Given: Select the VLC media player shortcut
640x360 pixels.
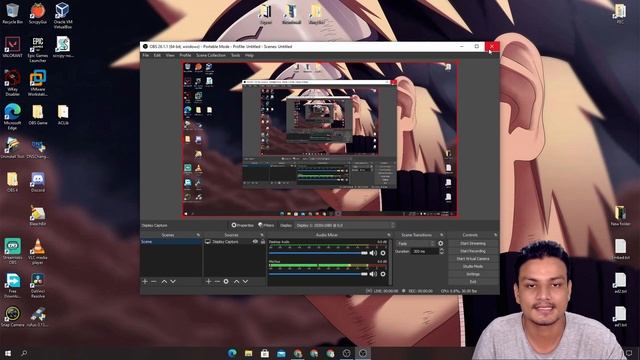Looking at the screenshot, I should tap(38, 252).
